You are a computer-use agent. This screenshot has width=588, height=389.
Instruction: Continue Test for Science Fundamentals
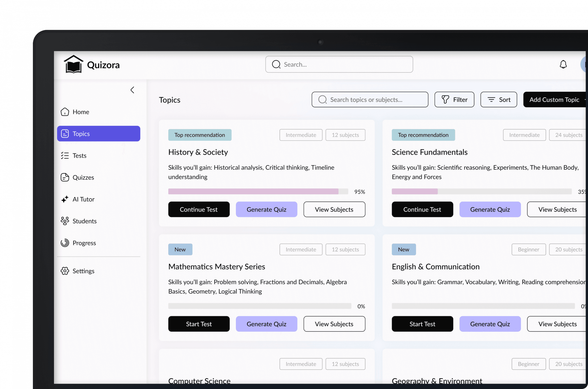(x=422, y=209)
